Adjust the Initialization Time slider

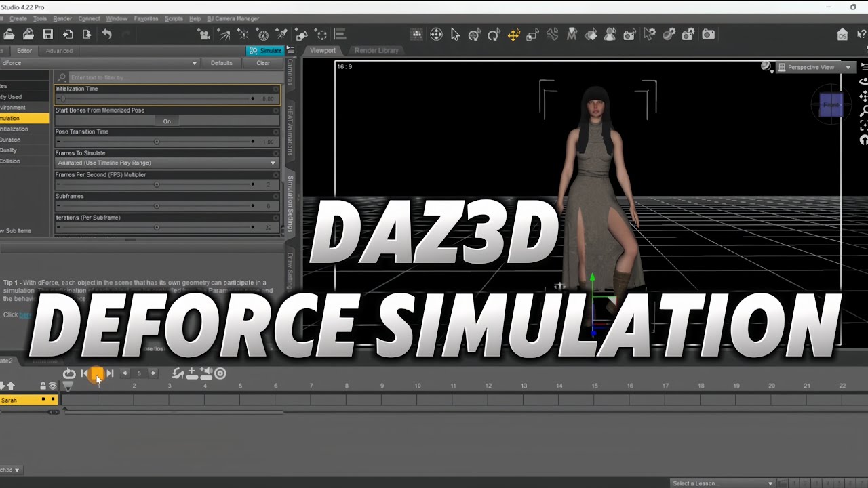pyautogui.click(x=156, y=99)
